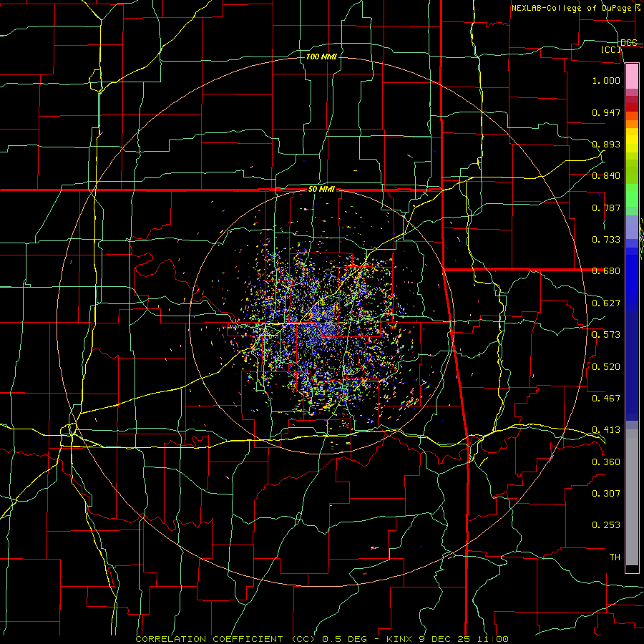Click the 0.733 color scale value
The image size is (644, 644).
pyautogui.click(x=606, y=240)
